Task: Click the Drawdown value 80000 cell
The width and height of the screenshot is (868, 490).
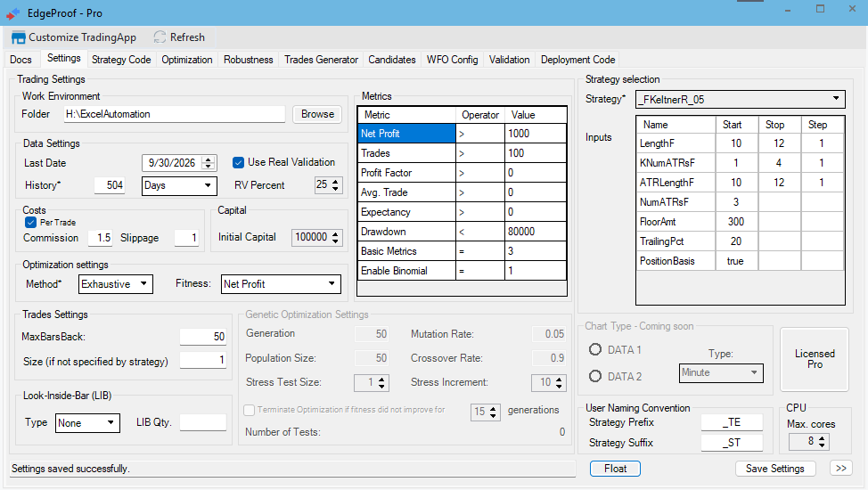Action: 536,232
